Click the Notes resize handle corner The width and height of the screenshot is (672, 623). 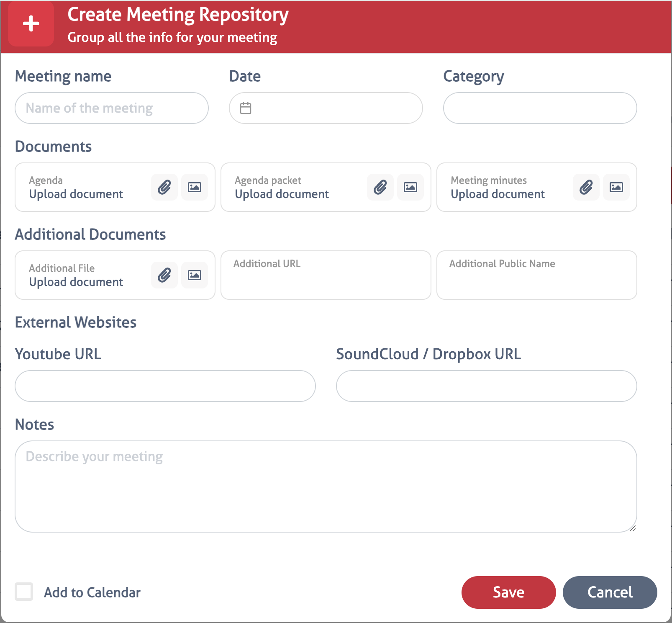(633, 528)
